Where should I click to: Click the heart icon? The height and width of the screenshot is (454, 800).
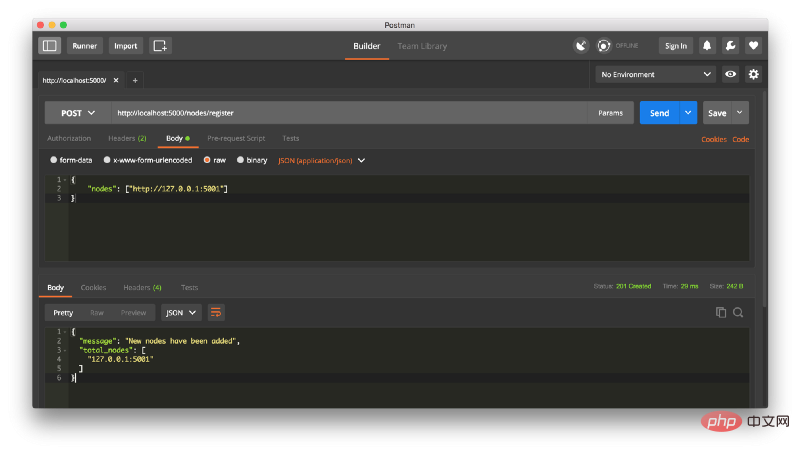753,45
